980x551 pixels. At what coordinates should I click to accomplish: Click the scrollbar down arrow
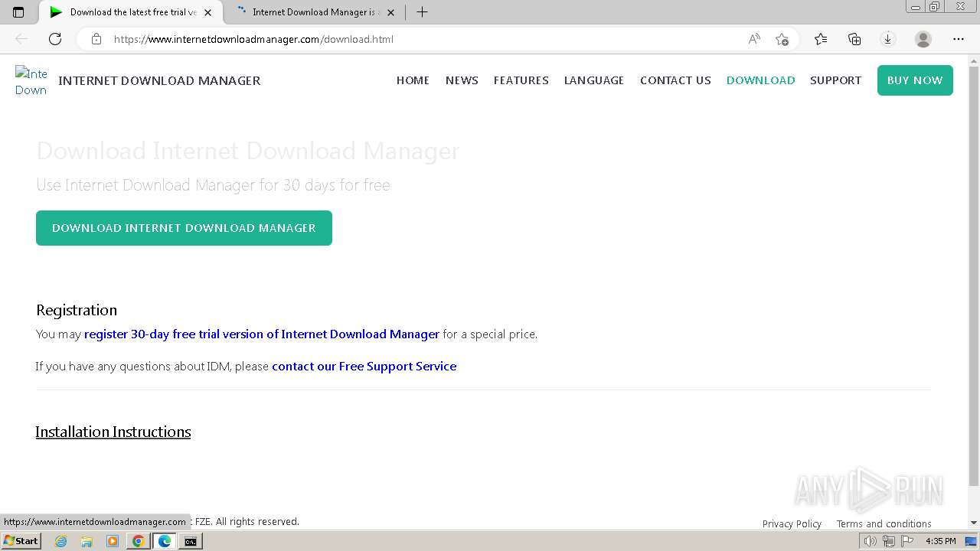point(974,523)
